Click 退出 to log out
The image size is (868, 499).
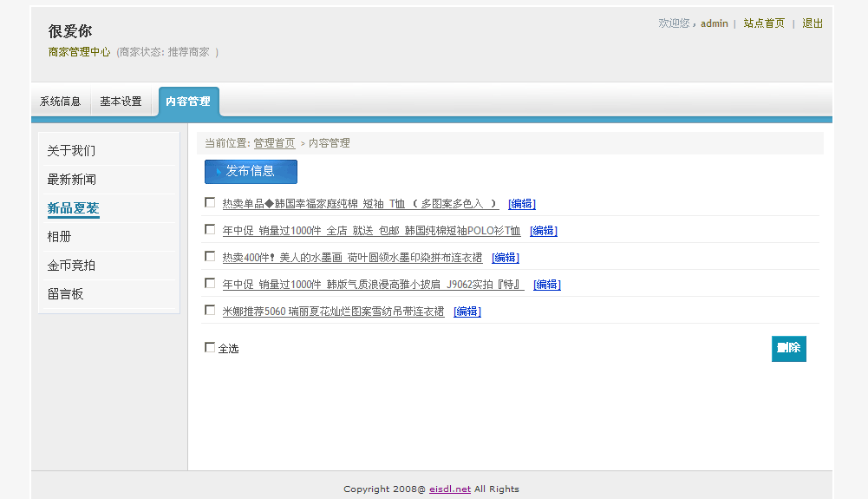click(x=813, y=23)
